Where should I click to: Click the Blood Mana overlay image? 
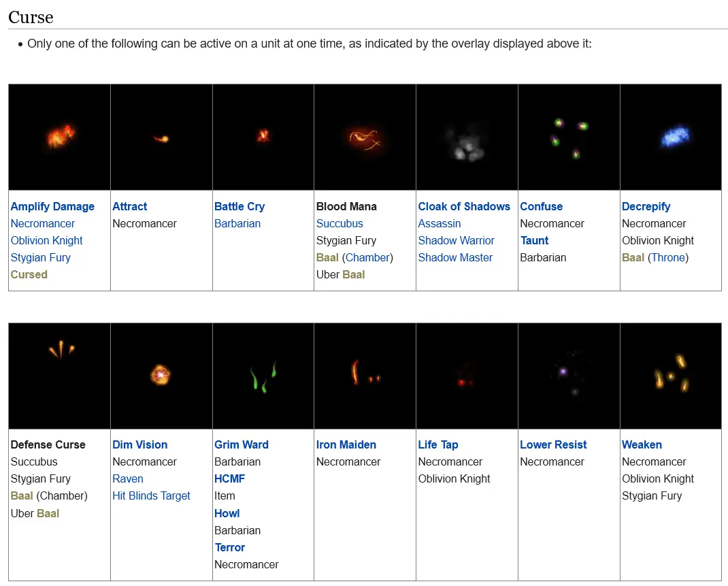365,137
